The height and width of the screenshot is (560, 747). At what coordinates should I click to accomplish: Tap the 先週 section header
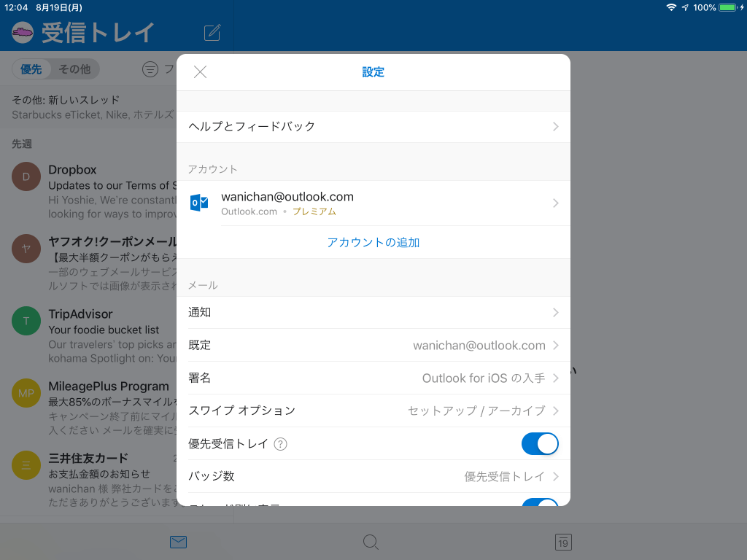pos(22,144)
